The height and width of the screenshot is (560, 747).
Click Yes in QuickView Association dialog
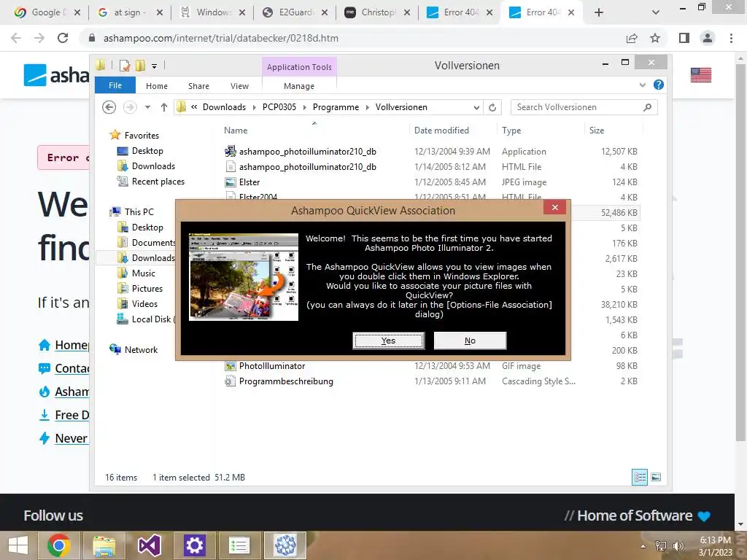[388, 341]
